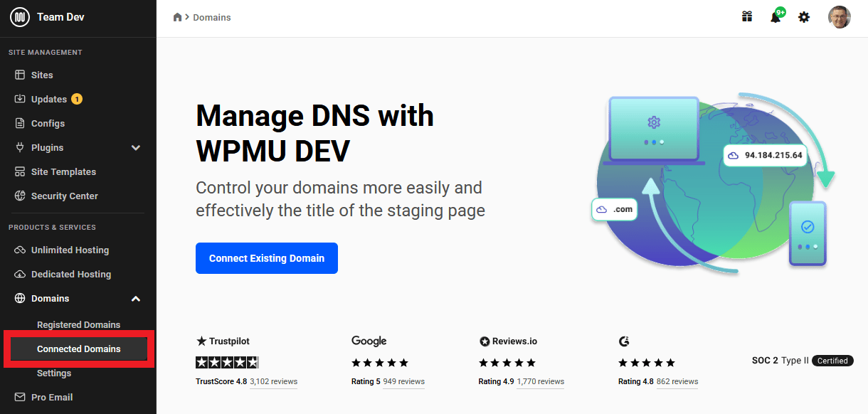Click the Domains breadcrumb text

[x=212, y=17]
